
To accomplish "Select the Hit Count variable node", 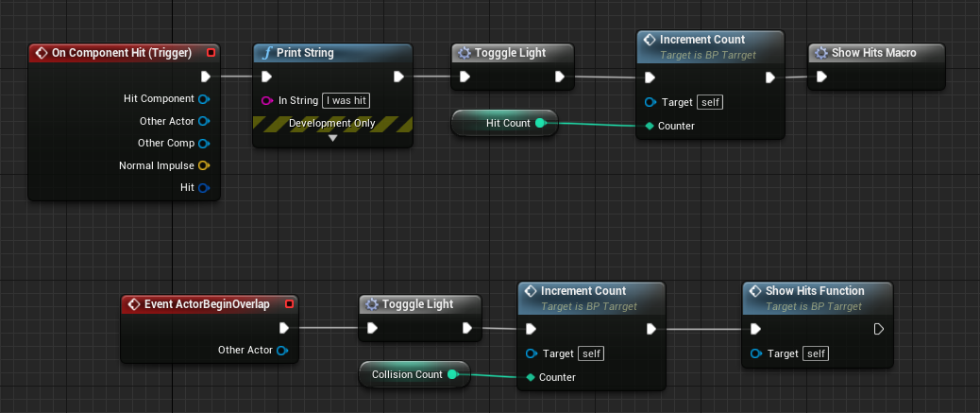I will tap(505, 123).
